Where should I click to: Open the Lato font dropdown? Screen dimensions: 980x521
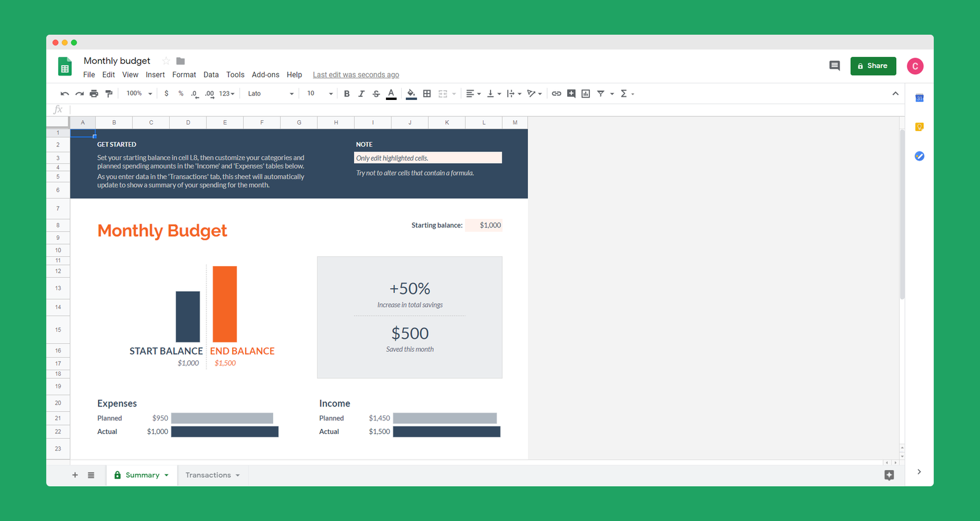coord(271,94)
